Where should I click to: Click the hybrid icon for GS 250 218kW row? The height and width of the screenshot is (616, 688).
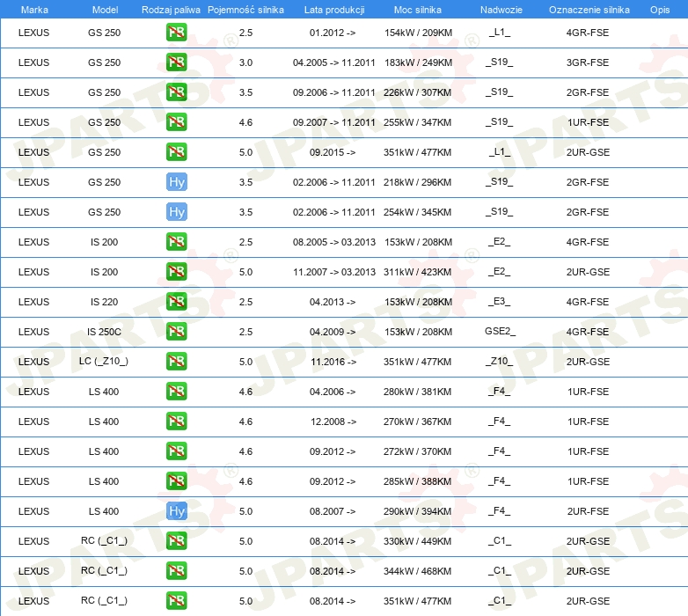tap(177, 182)
